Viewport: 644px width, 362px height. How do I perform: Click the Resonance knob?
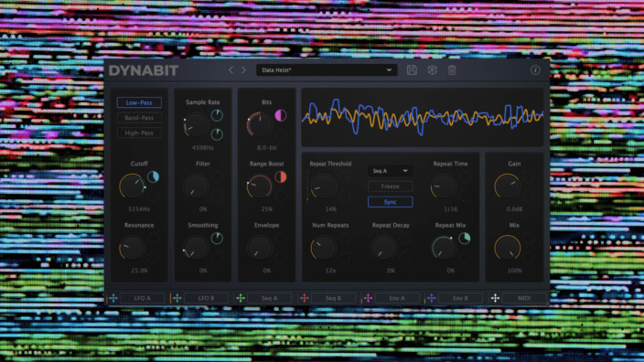(x=133, y=248)
